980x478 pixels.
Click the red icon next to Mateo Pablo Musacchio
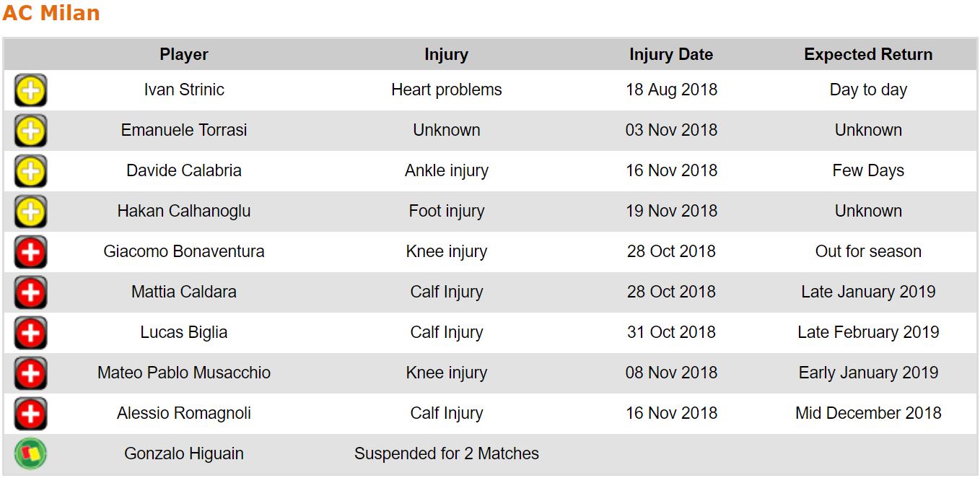pos(30,374)
